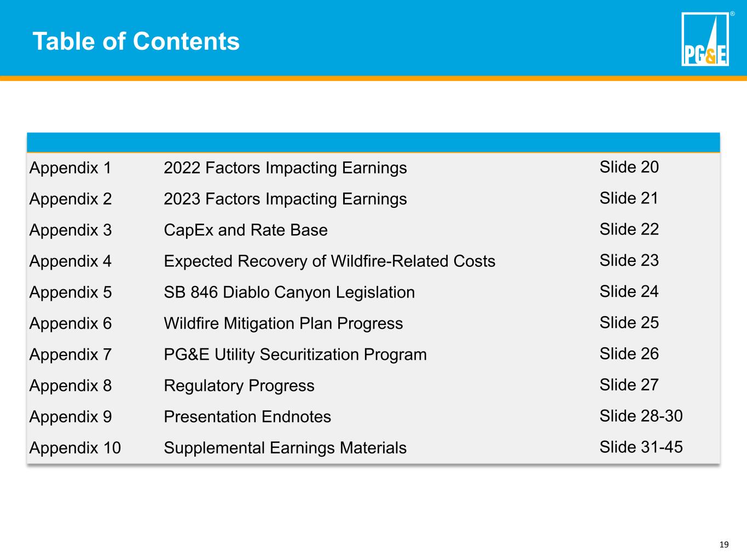
Task: Open Supplemental Earnings Materials entry
Action: point(285,448)
